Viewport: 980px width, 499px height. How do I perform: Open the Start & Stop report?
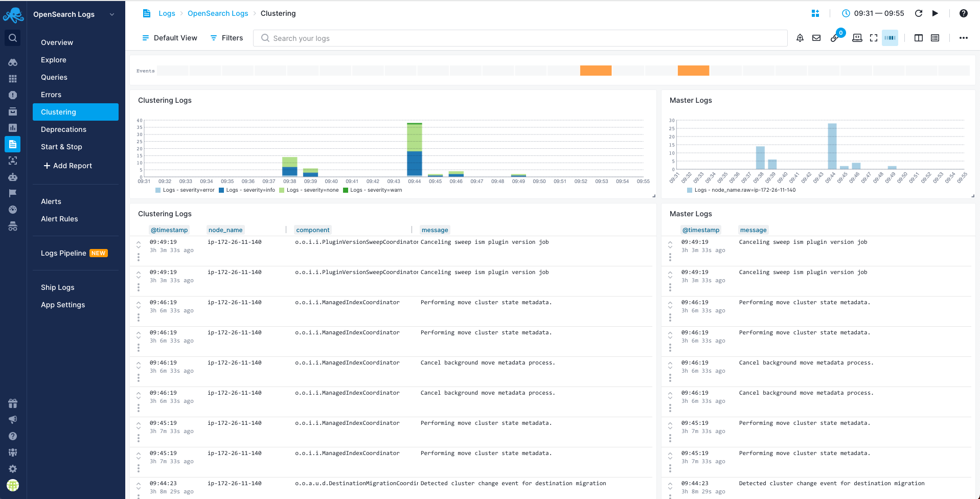61,147
